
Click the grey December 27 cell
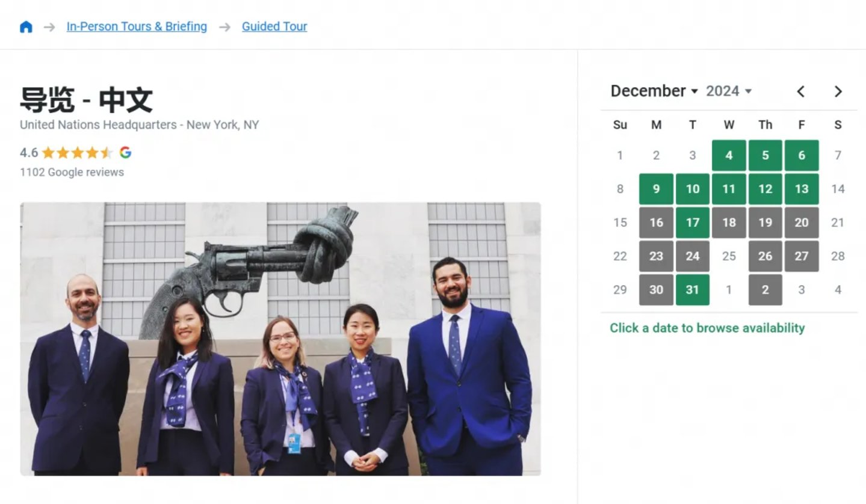[x=801, y=256]
